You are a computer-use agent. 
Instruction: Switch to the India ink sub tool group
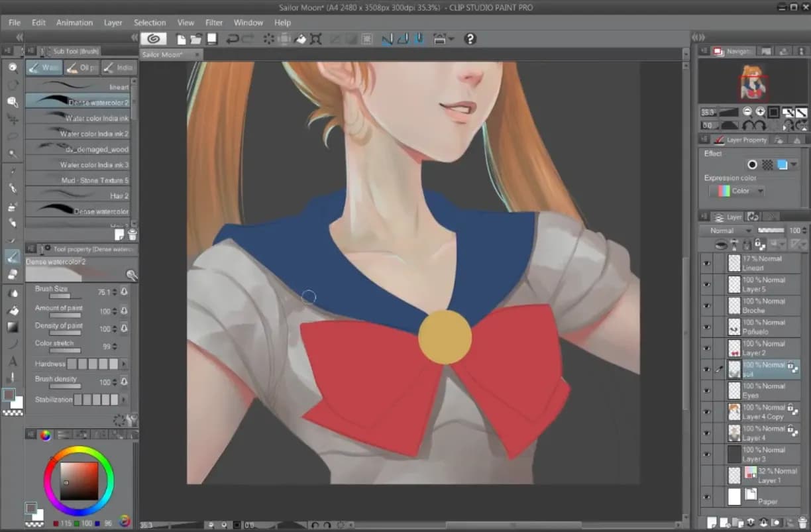coord(119,68)
